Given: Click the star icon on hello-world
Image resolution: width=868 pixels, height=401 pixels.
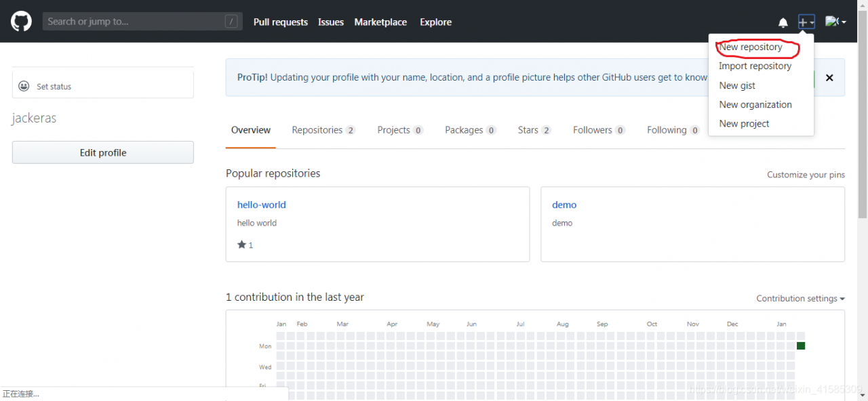Looking at the screenshot, I should coord(241,245).
